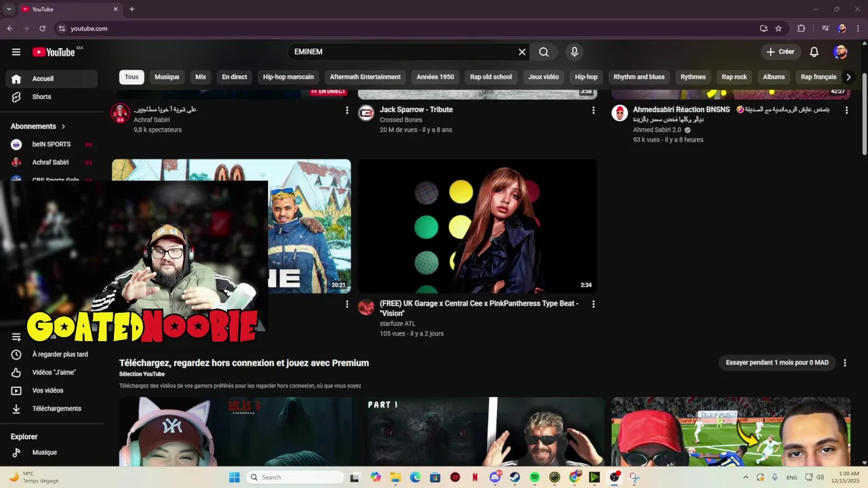Open browser extensions puzzle icon
The height and width of the screenshot is (488, 868).
pyautogui.click(x=802, y=28)
